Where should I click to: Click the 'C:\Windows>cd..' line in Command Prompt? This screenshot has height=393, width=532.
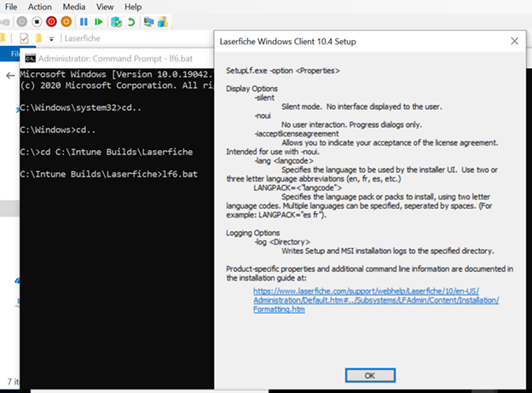(58, 130)
